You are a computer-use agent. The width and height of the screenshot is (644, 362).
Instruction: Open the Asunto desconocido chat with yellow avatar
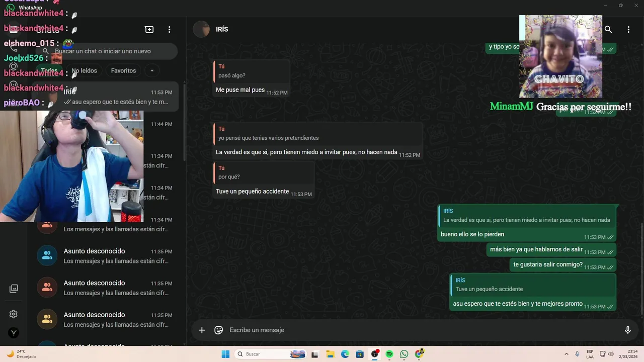[105, 319]
